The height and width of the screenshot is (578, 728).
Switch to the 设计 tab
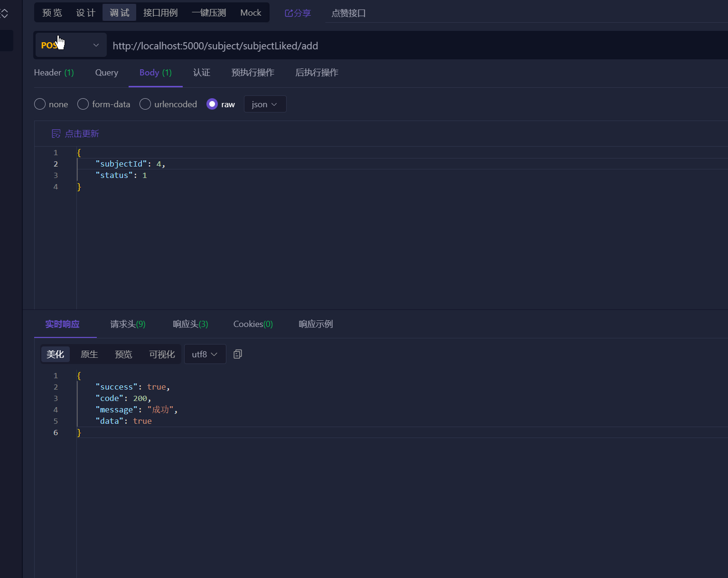pyautogui.click(x=86, y=13)
